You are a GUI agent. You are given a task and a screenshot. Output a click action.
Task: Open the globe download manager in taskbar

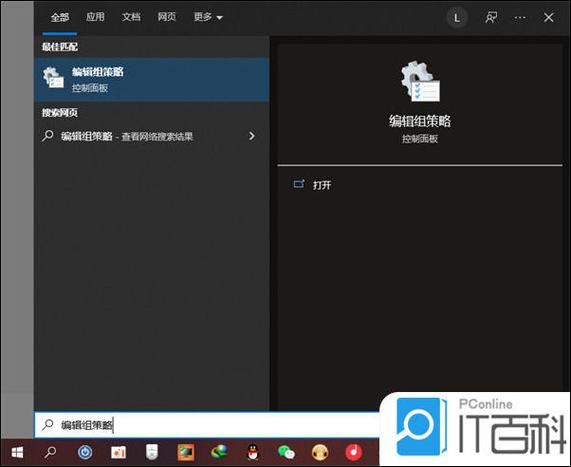click(219, 452)
